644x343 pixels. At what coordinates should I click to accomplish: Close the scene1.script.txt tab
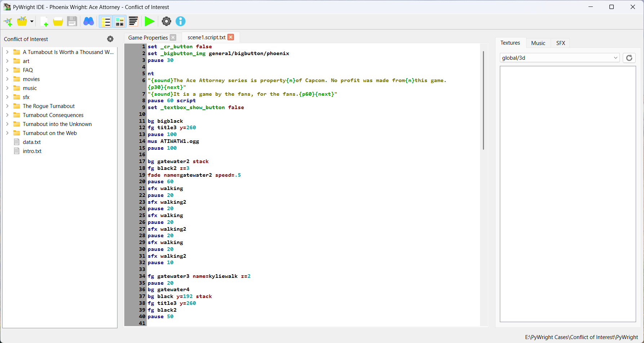[231, 37]
